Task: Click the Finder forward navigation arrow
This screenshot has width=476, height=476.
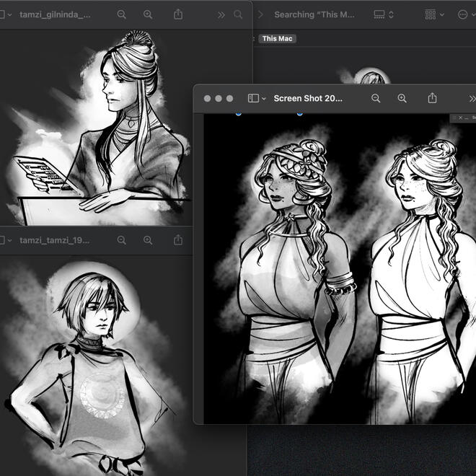Action: click(x=260, y=14)
